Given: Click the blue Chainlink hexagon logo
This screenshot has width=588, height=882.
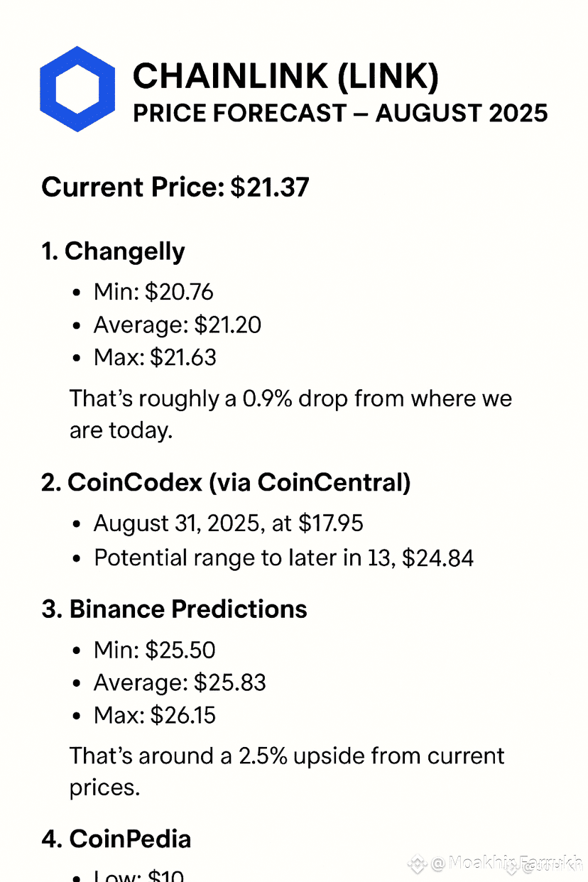Looking at the screenshot, I should coord(77,89).
